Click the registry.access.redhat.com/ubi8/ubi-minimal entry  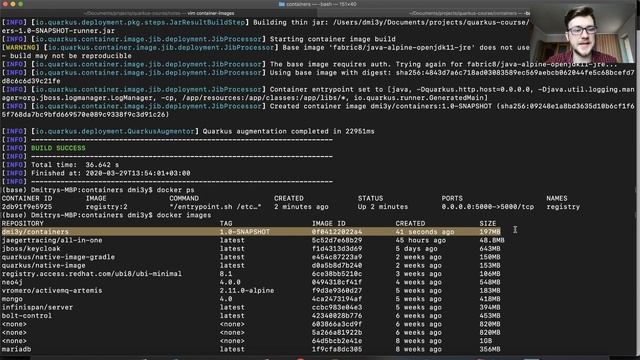click(92, 274)
